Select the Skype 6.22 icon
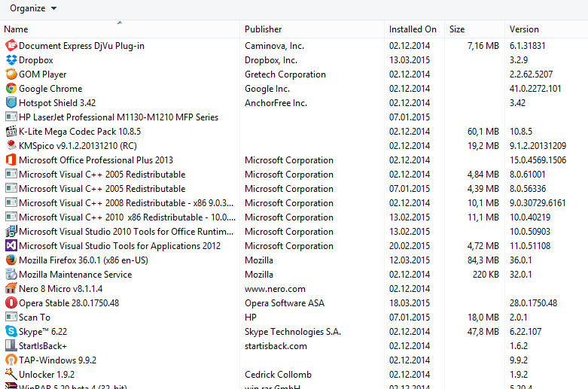The height and width of the screenshot is (389, 588). coord(11,332)
